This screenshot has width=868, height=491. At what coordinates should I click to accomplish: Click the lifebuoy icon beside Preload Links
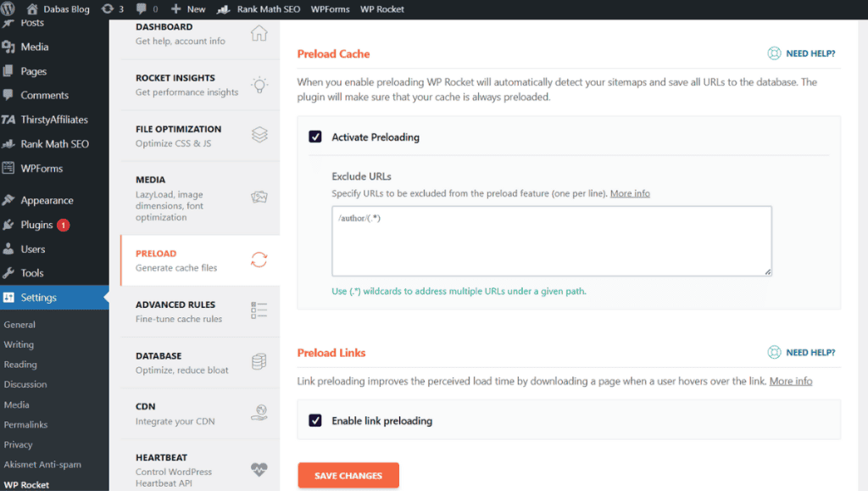coord(774,352)
